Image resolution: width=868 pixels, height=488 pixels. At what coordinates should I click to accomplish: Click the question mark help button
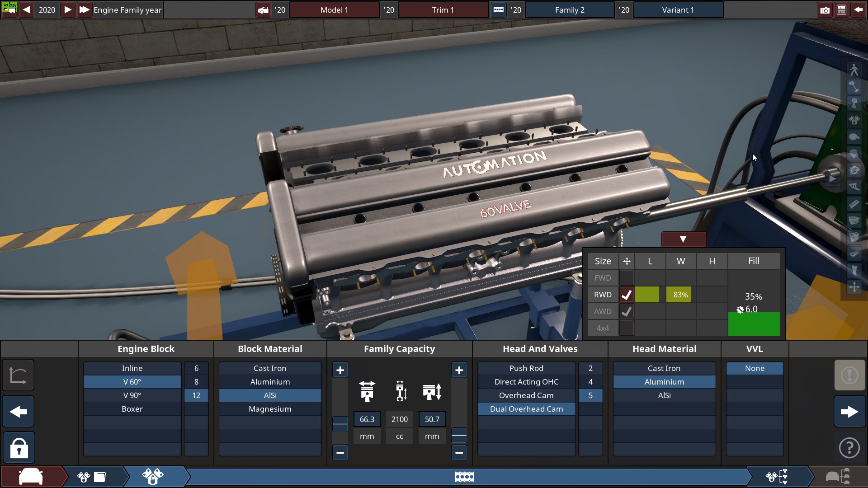pos(849,448)
